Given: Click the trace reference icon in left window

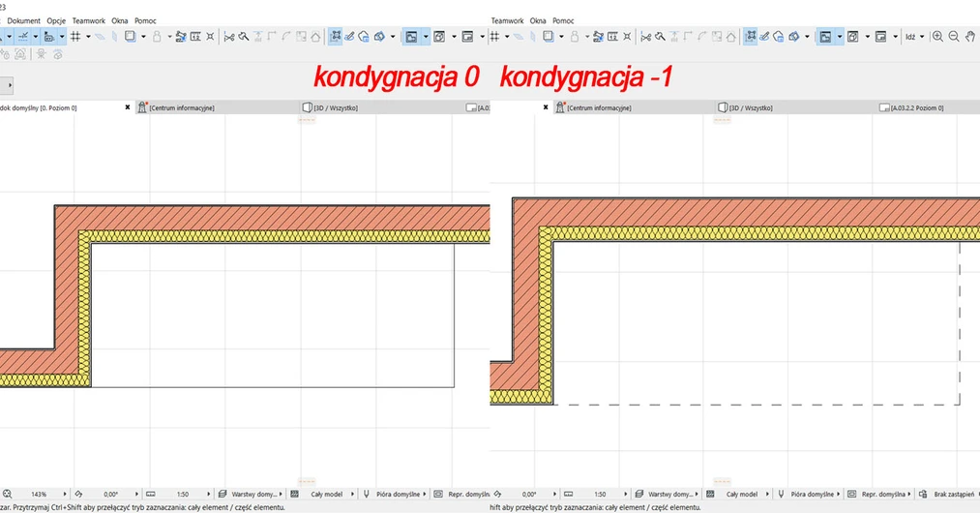Looking at the screenshot, I should pos(130,36).
